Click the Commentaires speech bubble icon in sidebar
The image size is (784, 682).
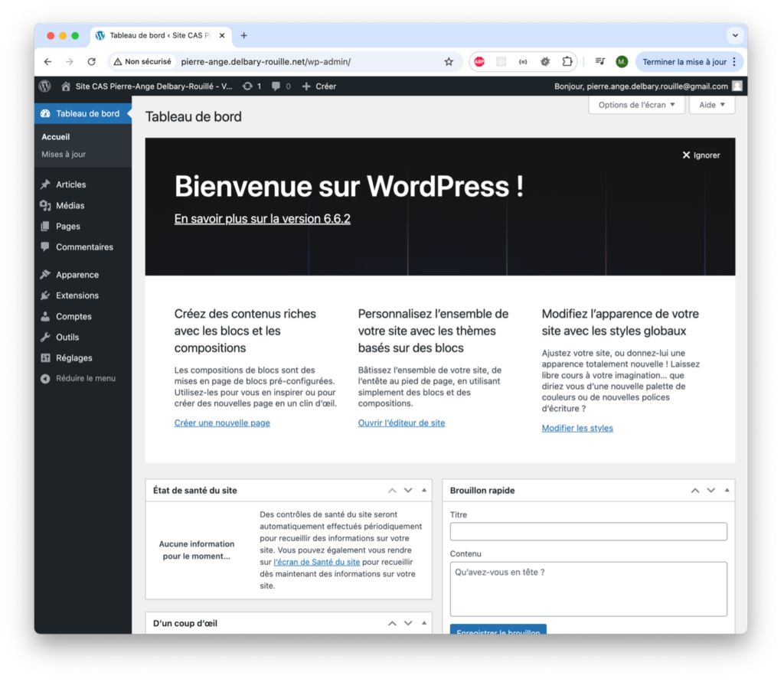point(45,247)
